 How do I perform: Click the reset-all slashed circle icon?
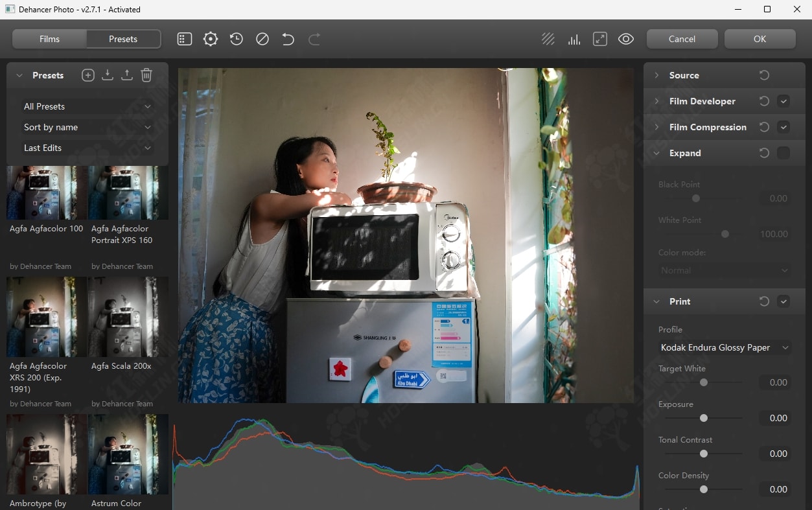pyautogui.click(x=262, y=39)
